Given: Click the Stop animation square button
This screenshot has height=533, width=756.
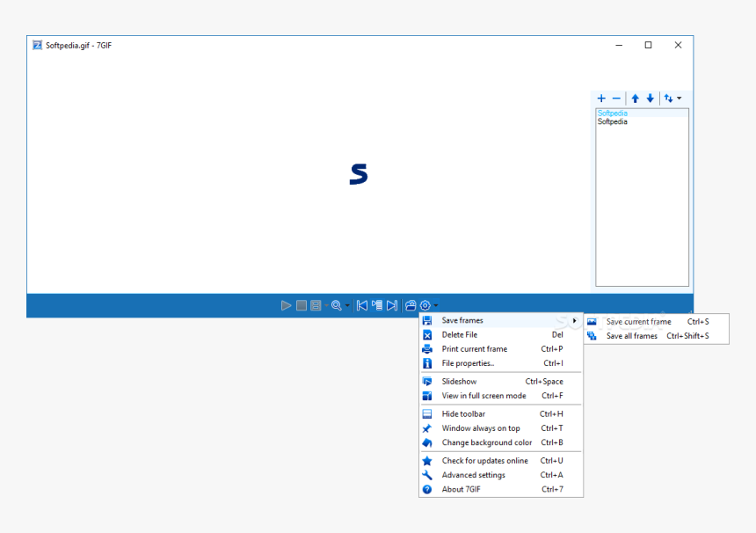Looking at the screenshot, I should (302, 305).
